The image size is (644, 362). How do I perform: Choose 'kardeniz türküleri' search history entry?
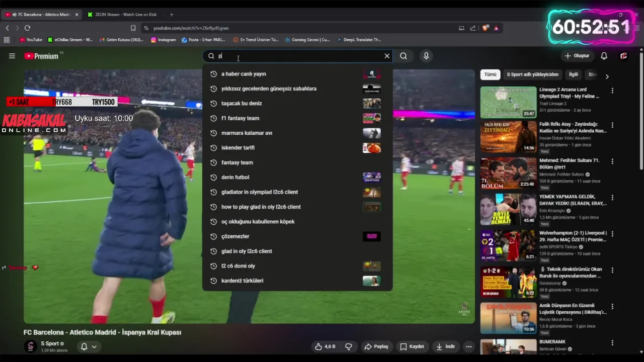pos(297,281)
